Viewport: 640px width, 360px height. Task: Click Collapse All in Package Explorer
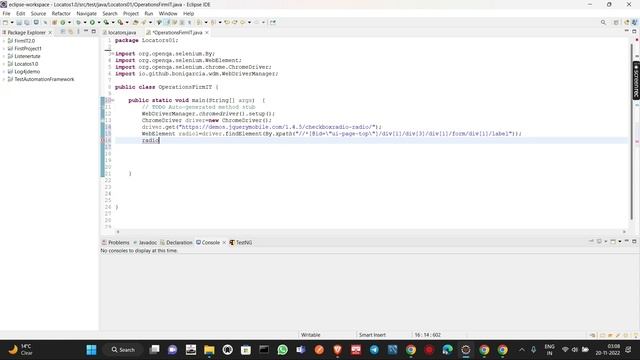click(62, 32)
